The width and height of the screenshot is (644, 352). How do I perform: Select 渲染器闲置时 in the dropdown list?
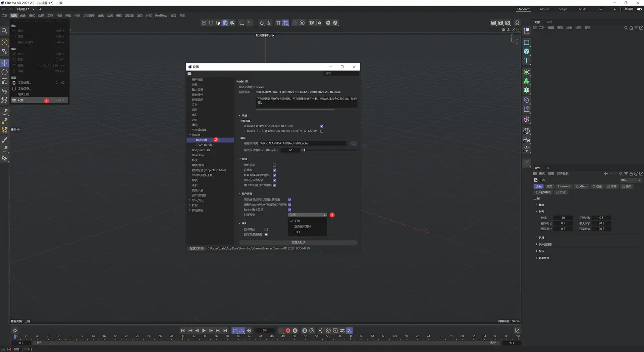302,227
